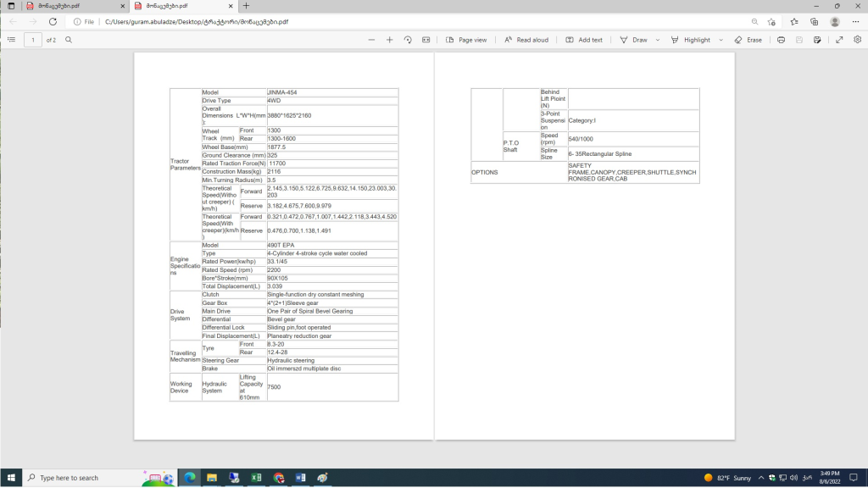Open the Collections panel
This screenshot has height=488, width=868.
[815, 21]
